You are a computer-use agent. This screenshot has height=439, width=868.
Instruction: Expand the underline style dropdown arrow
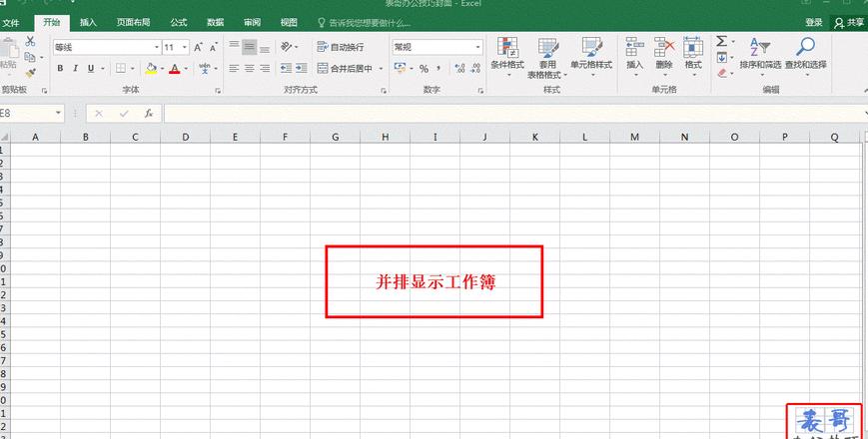(x=103, y=69)
